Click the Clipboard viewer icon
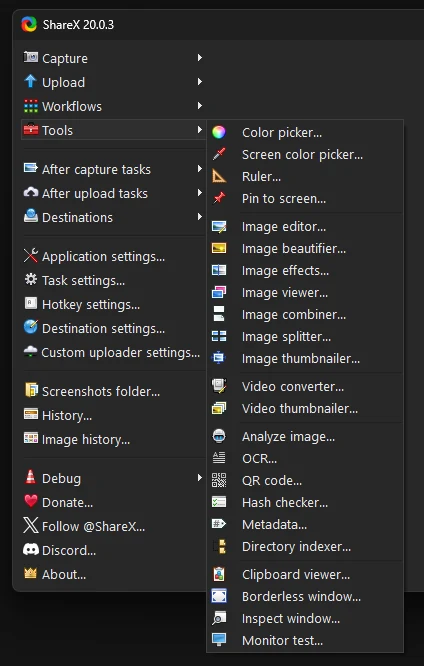The height and width of the screenshot is (666, 424). (219, 574)
